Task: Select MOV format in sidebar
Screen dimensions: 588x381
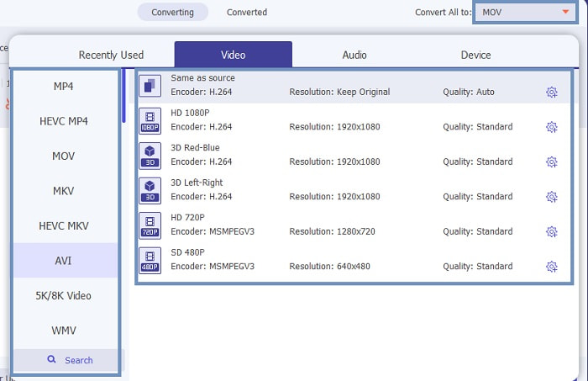Action: tap(63, 156)
